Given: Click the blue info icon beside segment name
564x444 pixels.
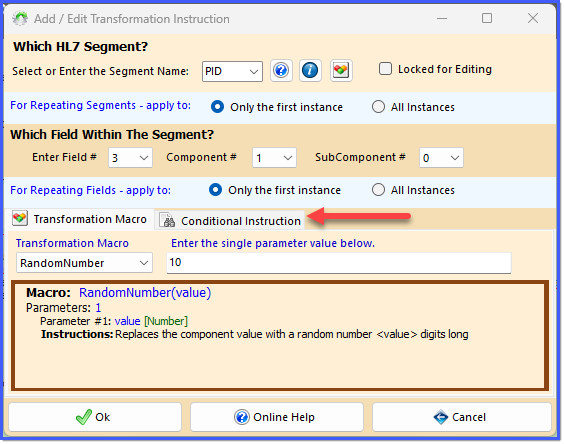Looking at the screenshot, I should pos(310,70).
